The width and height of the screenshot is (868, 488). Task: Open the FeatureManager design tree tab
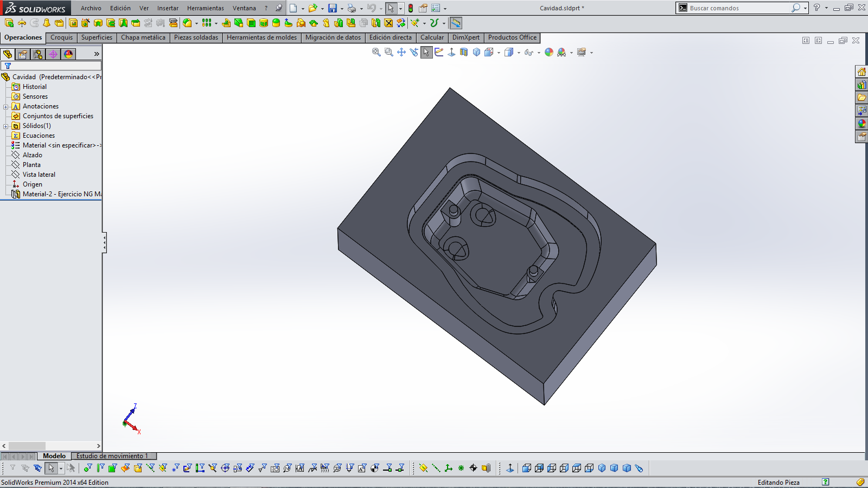tap(8, 54)
